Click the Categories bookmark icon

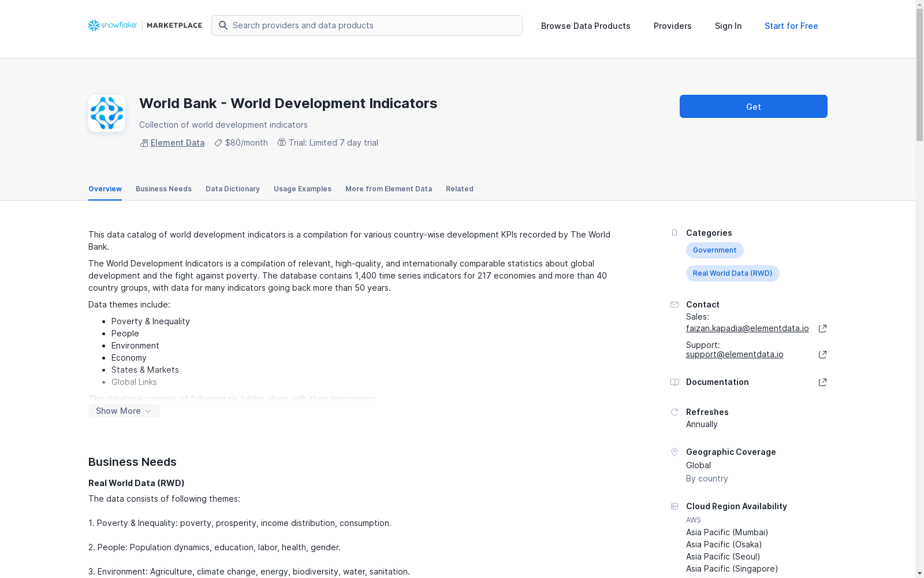click(675, 233)
